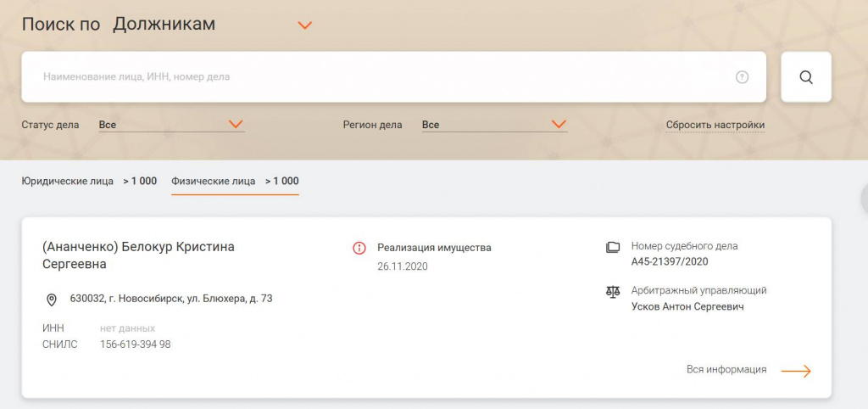Focus the name, ИНН, case number search field
Image resolution: width=868 pixels, height=409 pixels.
[x=393, y=77]
